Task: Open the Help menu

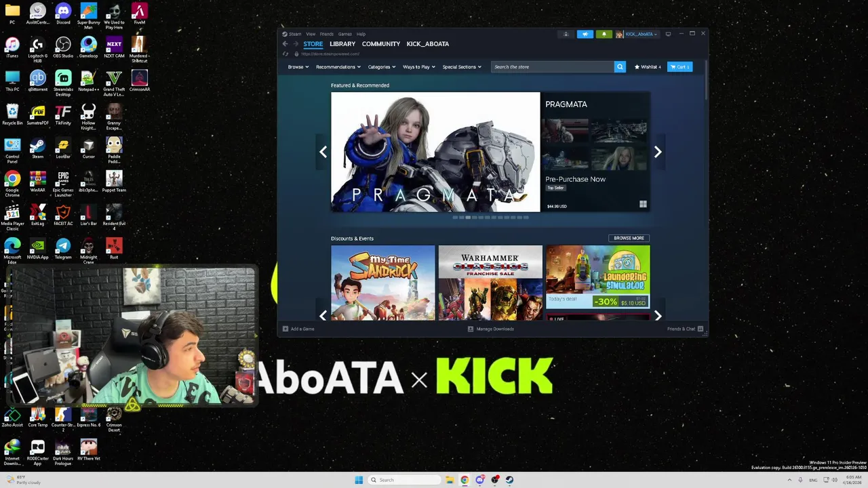Action: (361, 34)
